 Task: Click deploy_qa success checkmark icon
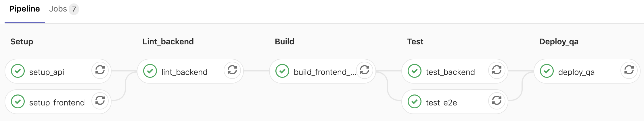coord(547,71)
